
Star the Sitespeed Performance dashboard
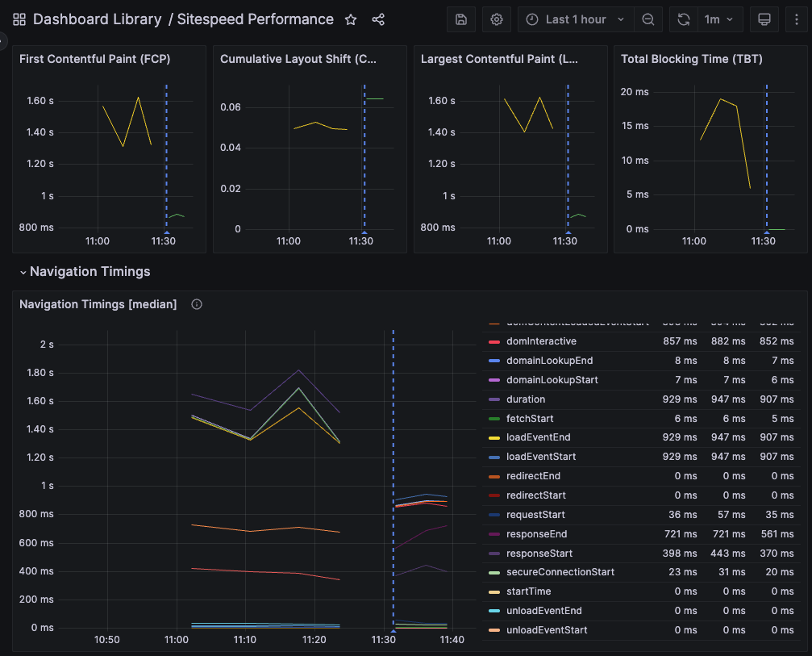coord(351,19)
